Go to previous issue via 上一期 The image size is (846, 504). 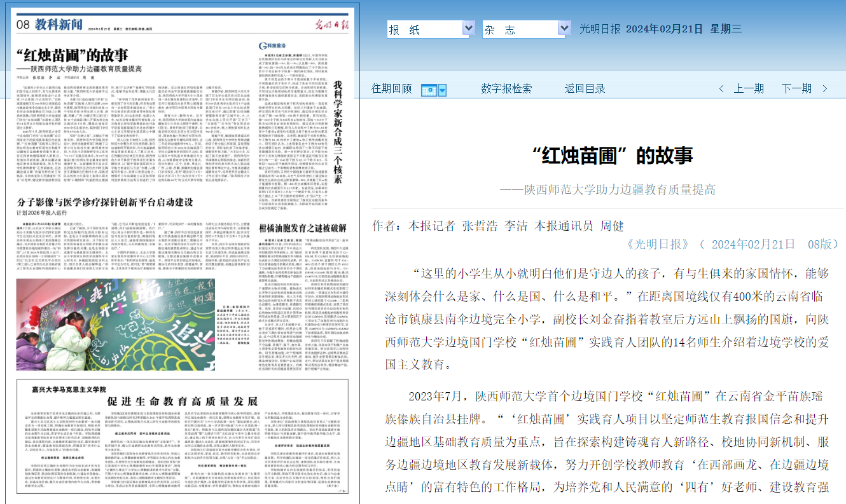749,89
